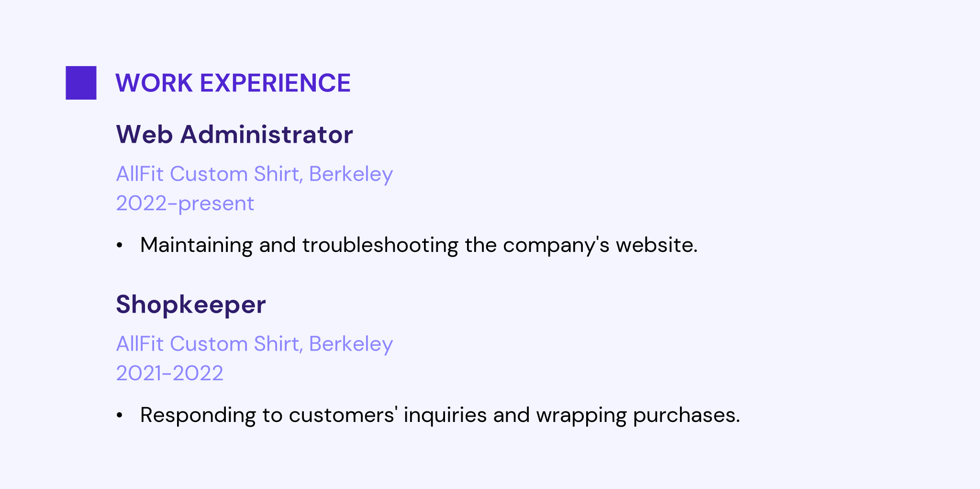980x489 pixels.
Task: Click the "2022-present" date range
Action: click(185, 204)
